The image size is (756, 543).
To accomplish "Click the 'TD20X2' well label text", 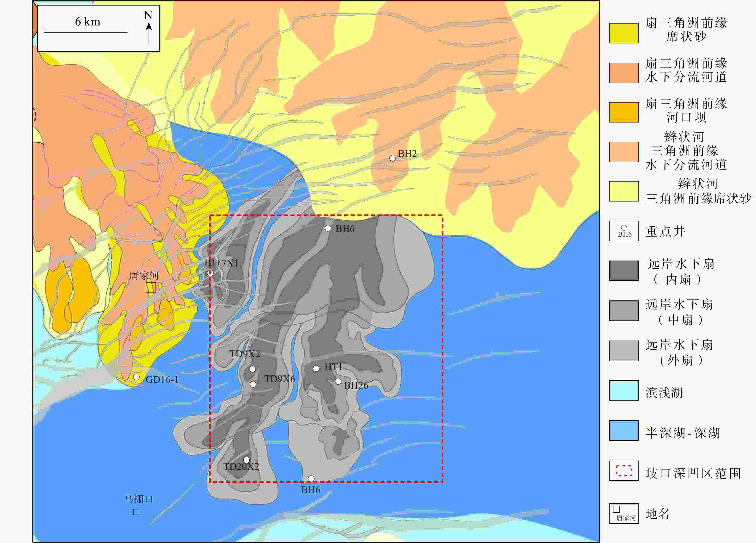I will pyautogui.click(x=241, y=466).
